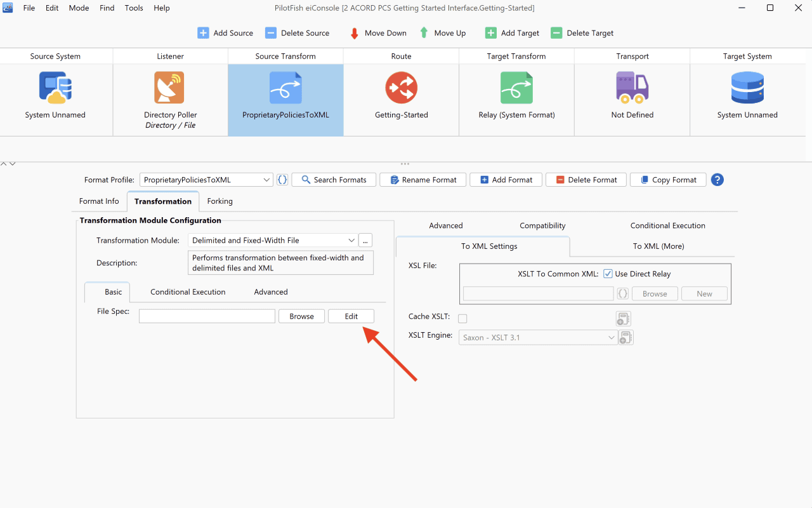The width and height of the screenshot is (812, 508).
Task: Open the File menu
Action: click(x=29, y=8)
